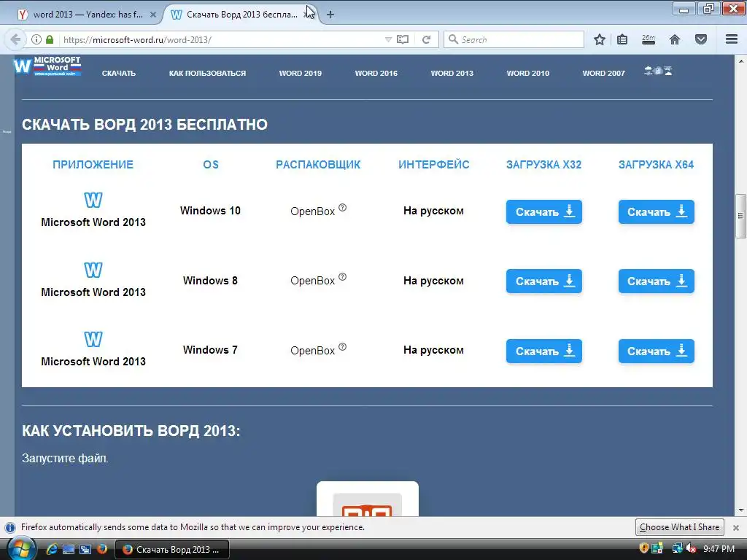Go to WORD 2007 page
This screenshot has height=560, width=747.
point(603,74)
